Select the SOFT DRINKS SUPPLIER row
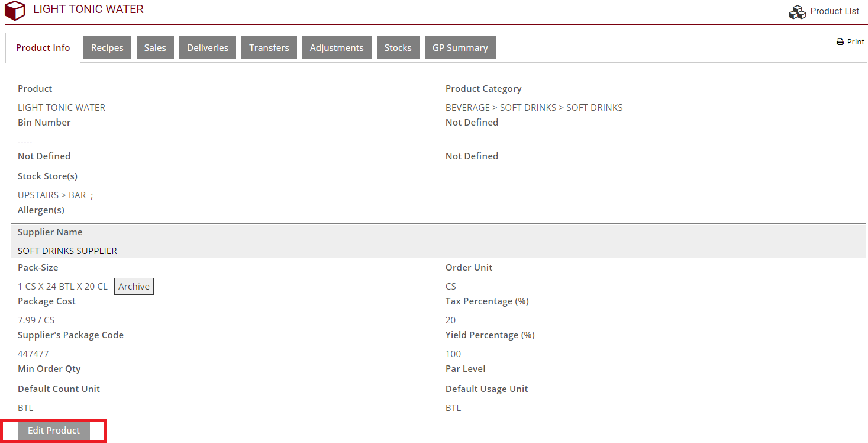868x443 pixels. 67,251
